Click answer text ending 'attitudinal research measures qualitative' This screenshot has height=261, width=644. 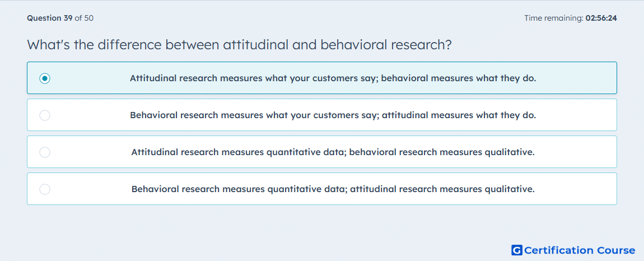(333, 189)
